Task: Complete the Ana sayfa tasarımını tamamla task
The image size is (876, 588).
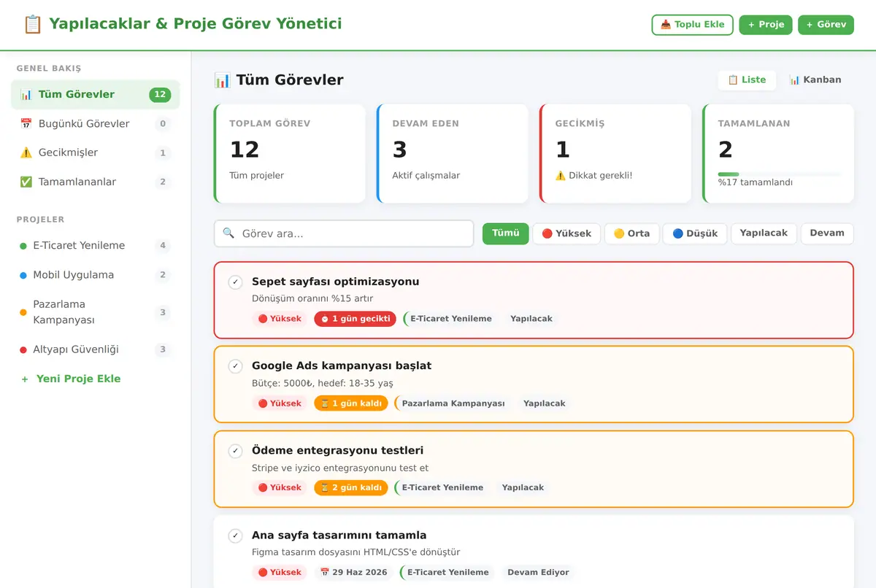Action: click(x=235, y=536)
